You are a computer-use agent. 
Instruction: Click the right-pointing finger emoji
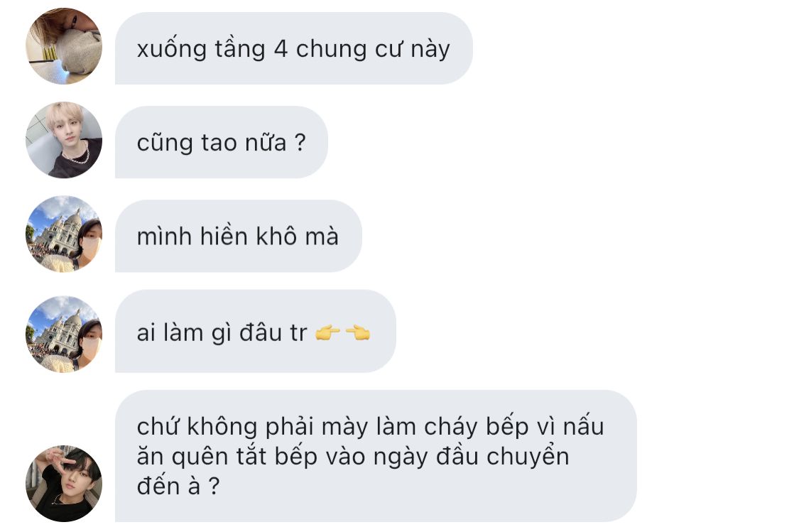(x=327, y=332)
